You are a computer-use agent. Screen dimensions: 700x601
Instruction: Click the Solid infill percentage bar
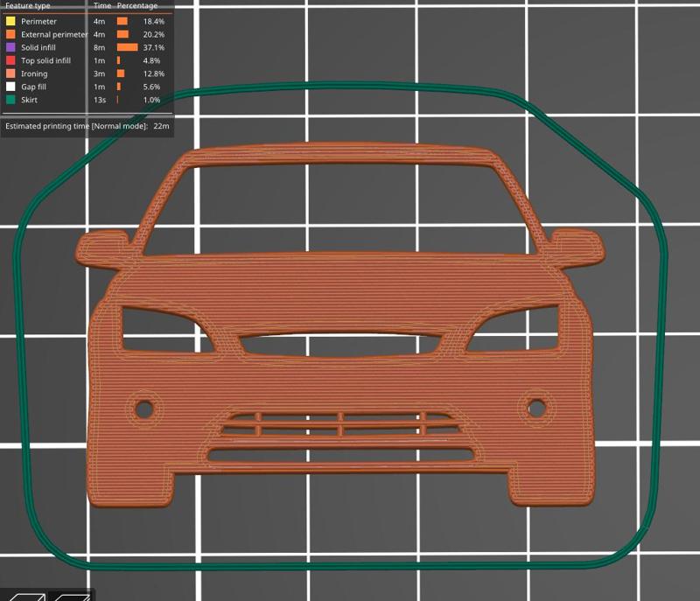[x=127, y=47]
